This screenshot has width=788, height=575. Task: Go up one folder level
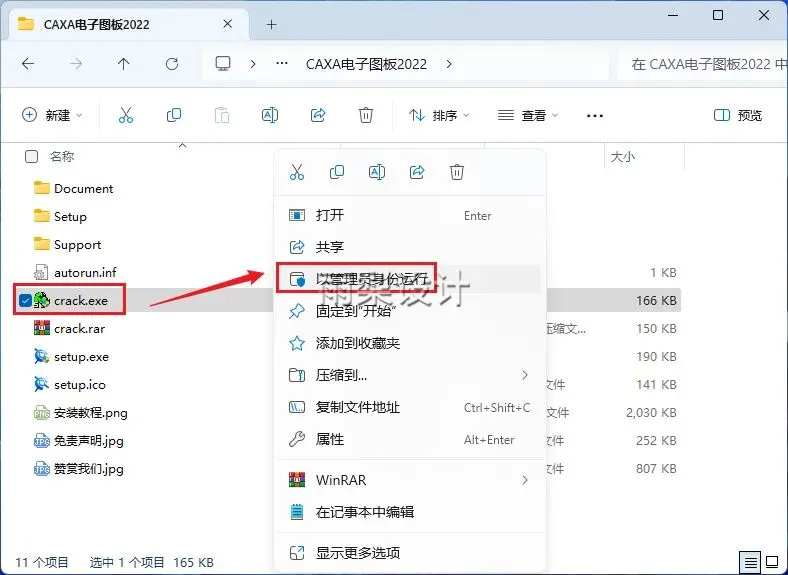point(124,64)
